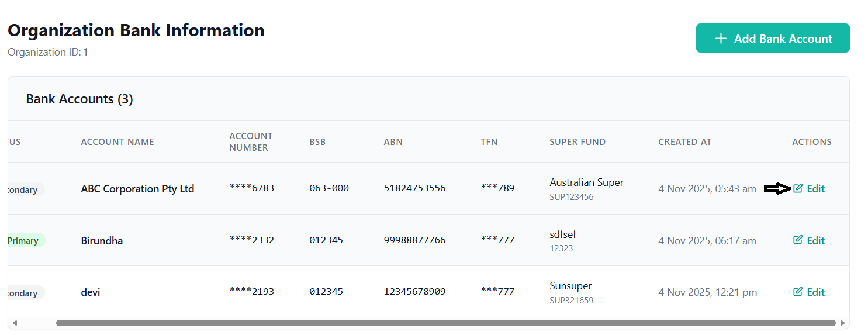
Task: Click the table's left scroll arrow
Action: tap(15, 323)
